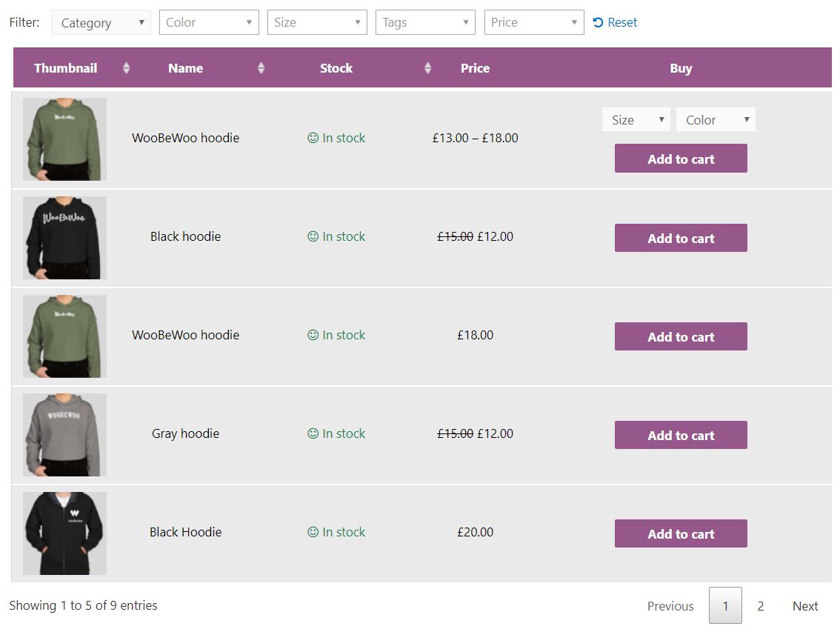Sort products using the Name column arrows

coord(261,67)
